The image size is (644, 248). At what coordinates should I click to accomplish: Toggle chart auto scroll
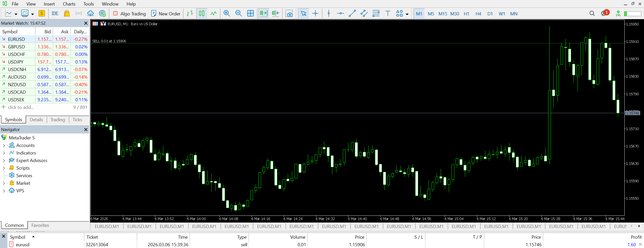pyautogui.click(x=264, y=14)
